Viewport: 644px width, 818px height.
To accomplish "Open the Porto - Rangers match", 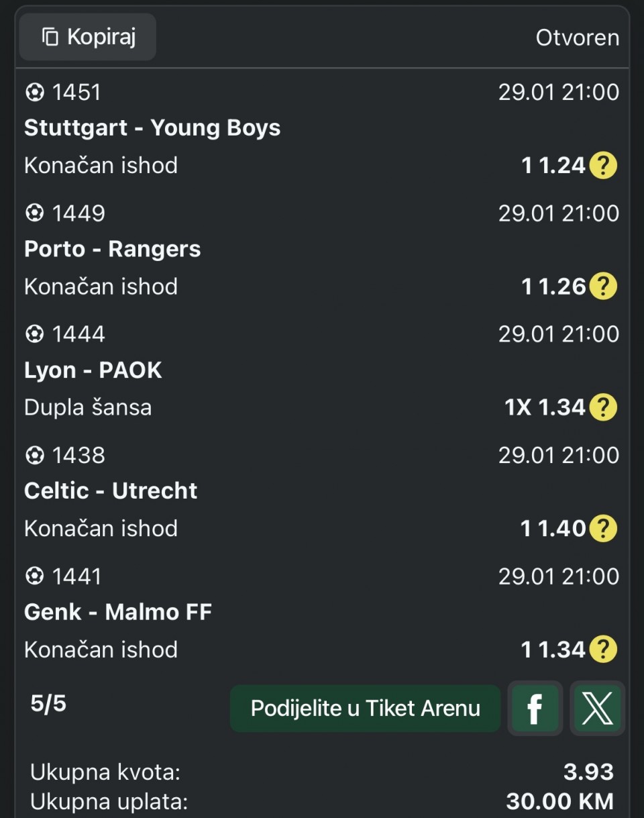I will [113, 249].
